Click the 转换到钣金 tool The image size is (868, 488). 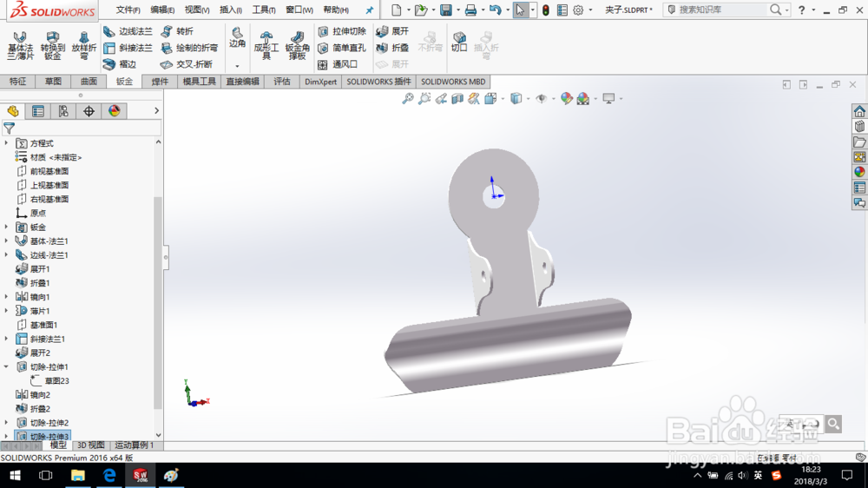53,45
